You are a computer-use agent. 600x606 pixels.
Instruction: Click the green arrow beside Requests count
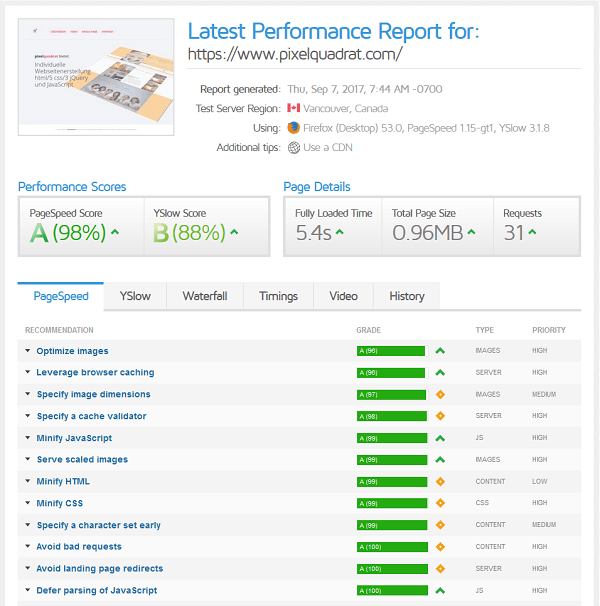pos(535,233)
